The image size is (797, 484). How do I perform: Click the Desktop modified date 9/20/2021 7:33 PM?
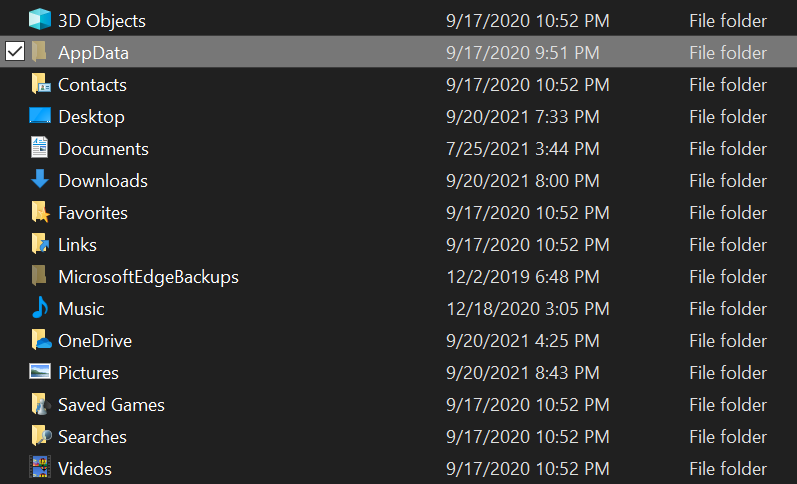click(522, 116)
